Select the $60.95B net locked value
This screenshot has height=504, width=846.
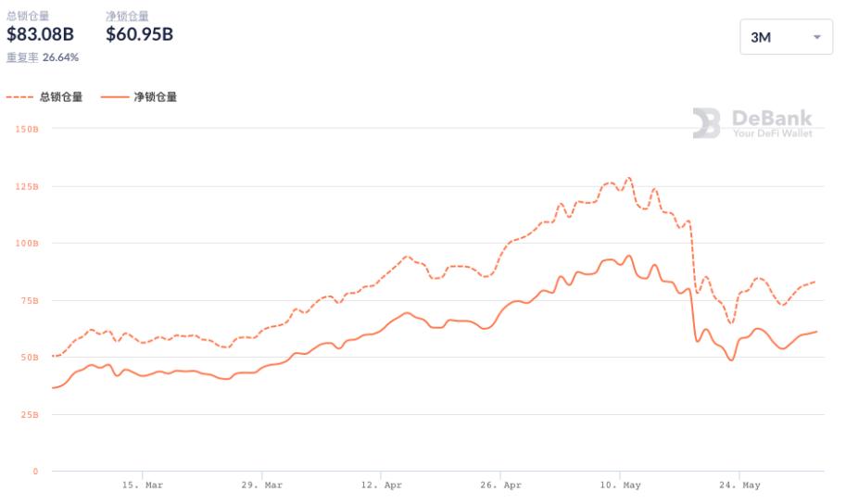139,35
